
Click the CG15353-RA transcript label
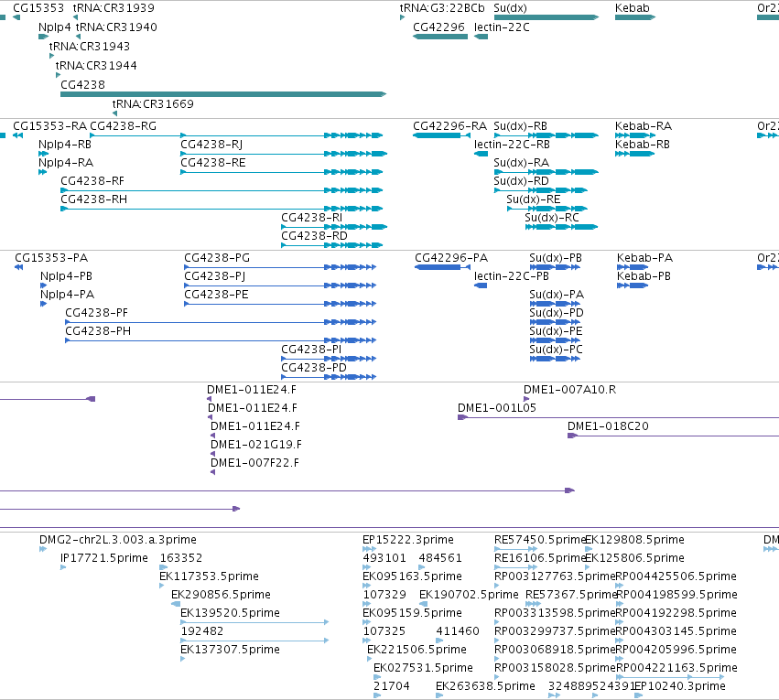(x=49, y=126)
